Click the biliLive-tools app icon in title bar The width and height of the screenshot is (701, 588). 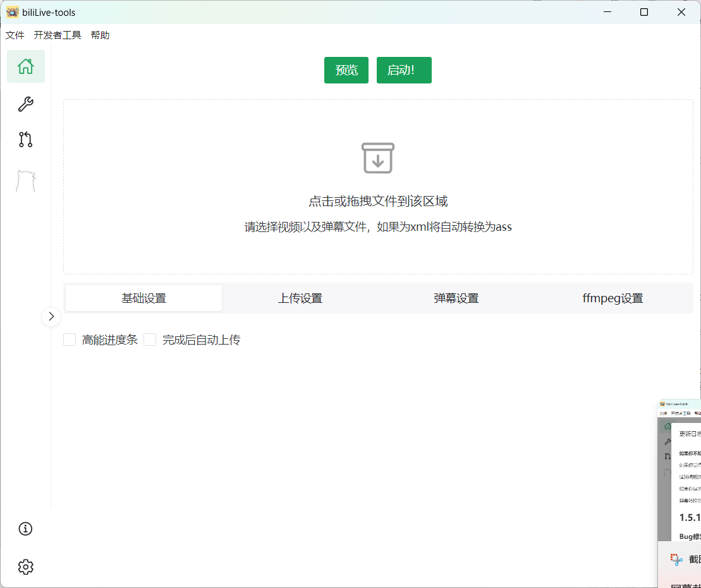coord(13,12)
